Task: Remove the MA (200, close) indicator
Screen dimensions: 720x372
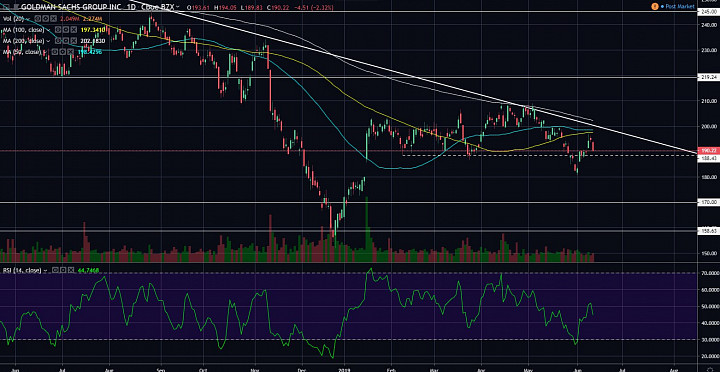Action: (73, 41)
